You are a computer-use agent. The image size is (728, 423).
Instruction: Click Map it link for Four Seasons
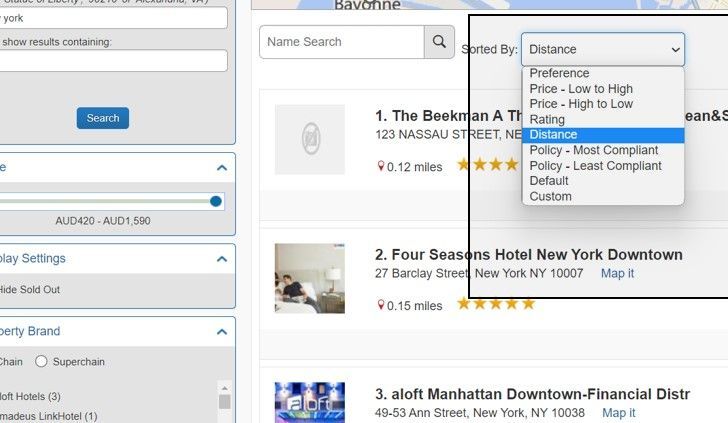(x=617, y=273)
